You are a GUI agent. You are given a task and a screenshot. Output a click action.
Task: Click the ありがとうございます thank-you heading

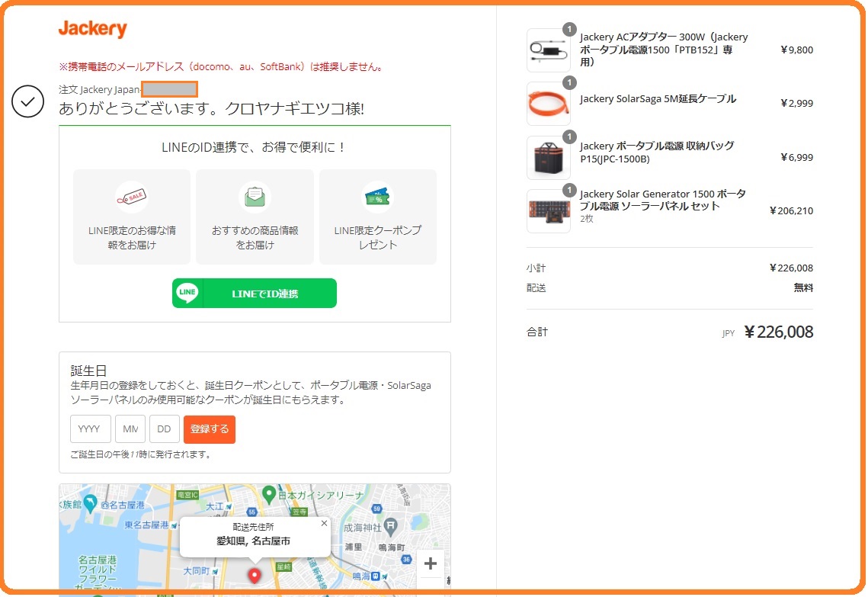[211, 108]
